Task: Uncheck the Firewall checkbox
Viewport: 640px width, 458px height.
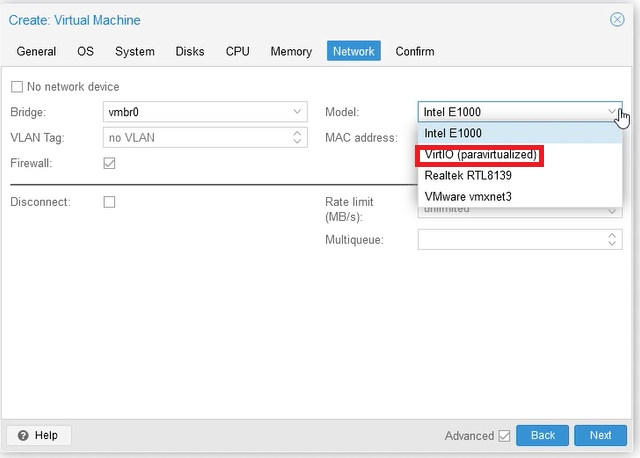Action: tap(110, 163)
